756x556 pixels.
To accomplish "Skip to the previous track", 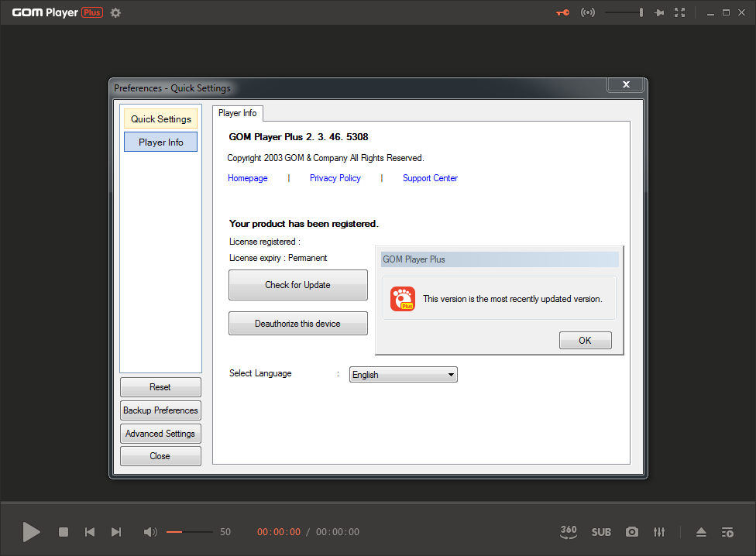I will coord(90,532).
